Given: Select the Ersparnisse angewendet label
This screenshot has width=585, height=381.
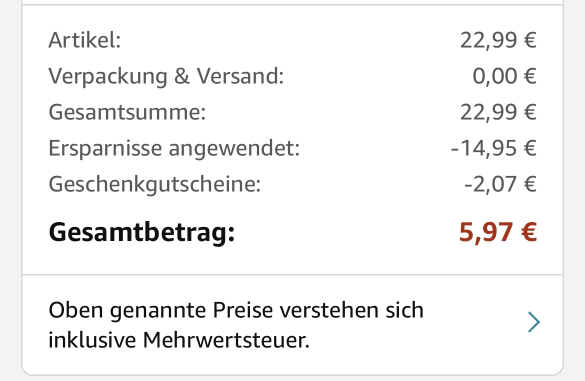Looking at the screenshot, I should (174, 149).
